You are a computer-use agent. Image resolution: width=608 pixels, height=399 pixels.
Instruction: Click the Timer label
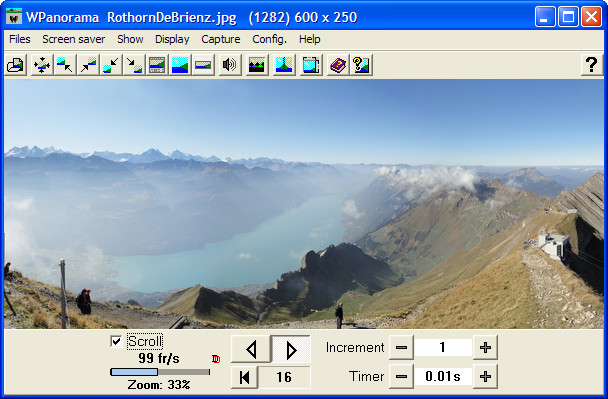click(x=366, y=376)
